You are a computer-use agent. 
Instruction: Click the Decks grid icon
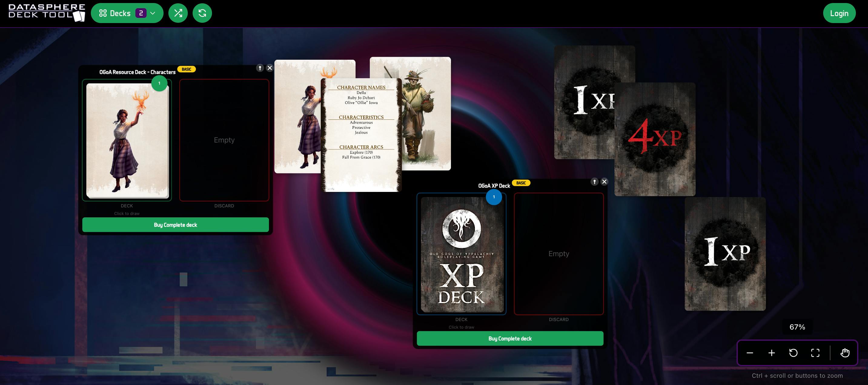tap(103, 13)
